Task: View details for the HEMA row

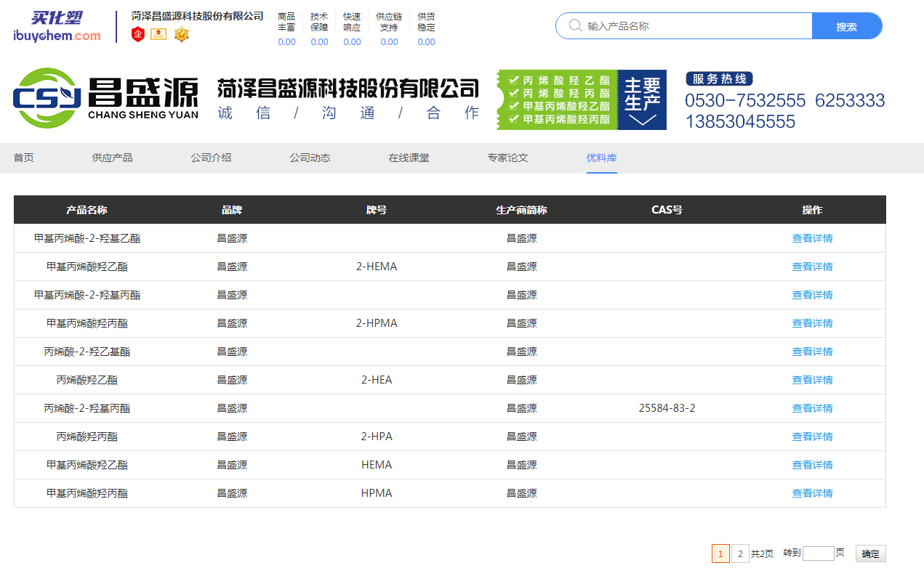Action: pyautogui.click(x=812, y=465)
